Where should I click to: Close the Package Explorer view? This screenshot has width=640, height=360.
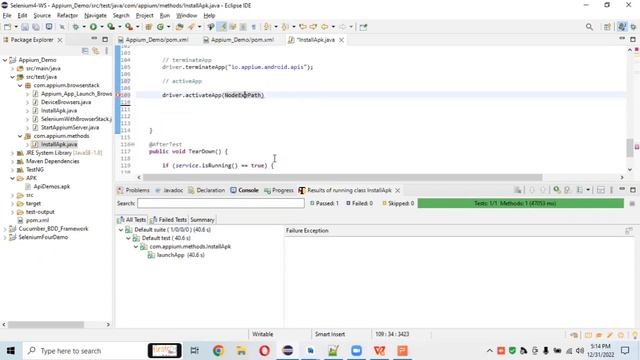pos(60,40)
